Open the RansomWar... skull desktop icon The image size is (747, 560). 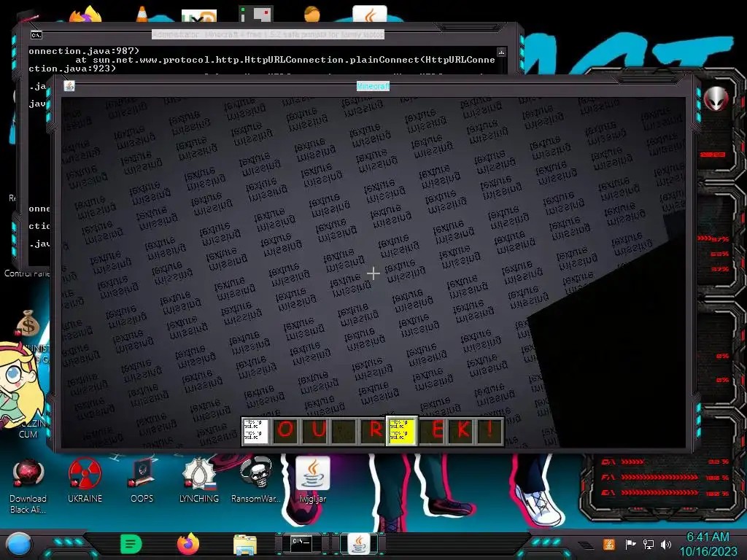point(256,481)
